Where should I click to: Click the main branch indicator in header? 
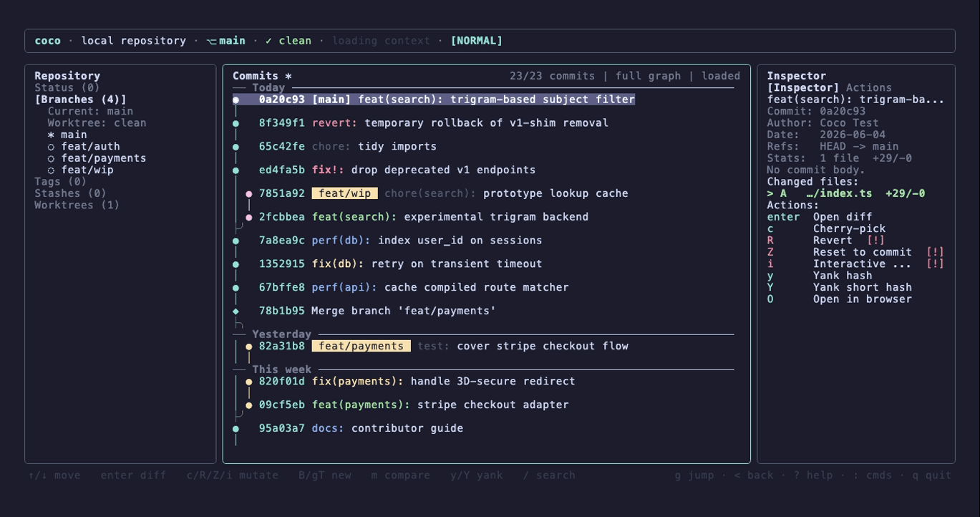pyautogui.click(x=226, y=41)
